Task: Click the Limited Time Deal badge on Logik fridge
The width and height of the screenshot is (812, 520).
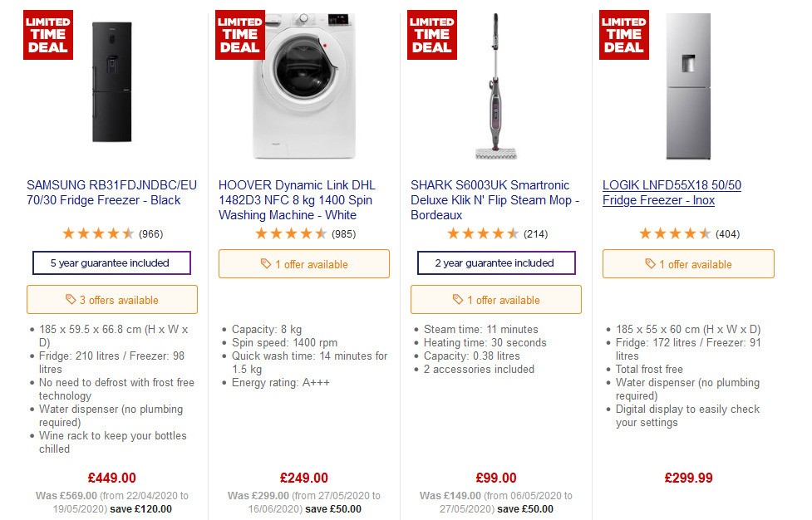Action: [623, 35]
